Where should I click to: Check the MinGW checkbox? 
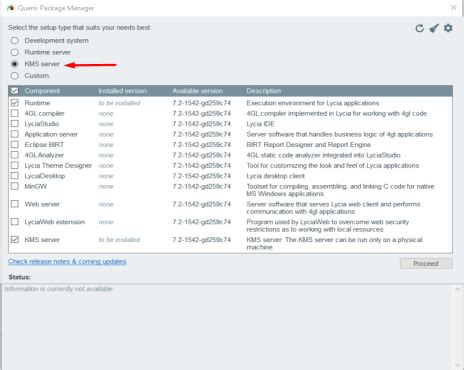15,186
